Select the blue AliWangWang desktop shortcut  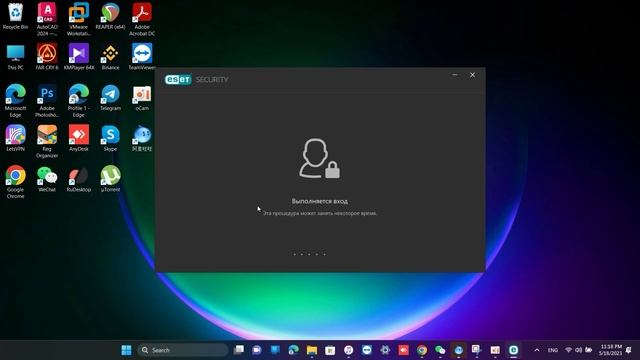142,138
